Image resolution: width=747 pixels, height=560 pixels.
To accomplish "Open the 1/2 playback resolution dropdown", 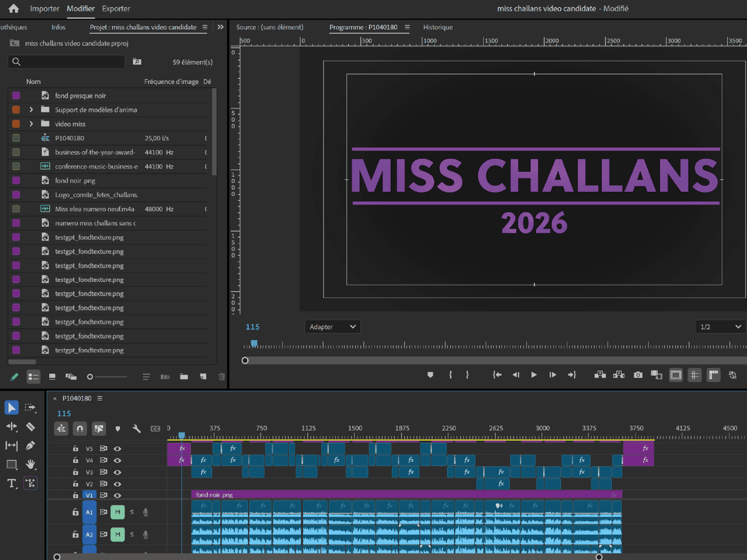I will coord(720,327).
